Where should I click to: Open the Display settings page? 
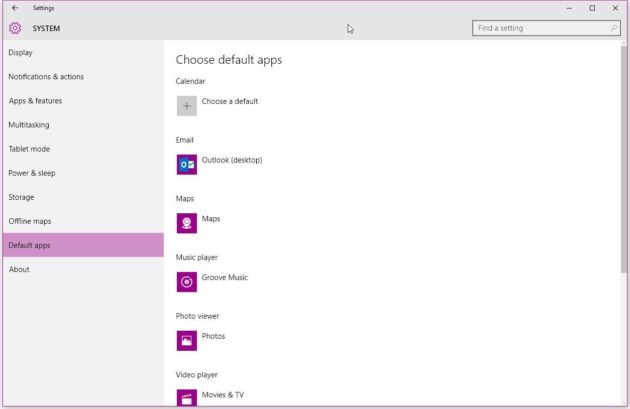83,53
